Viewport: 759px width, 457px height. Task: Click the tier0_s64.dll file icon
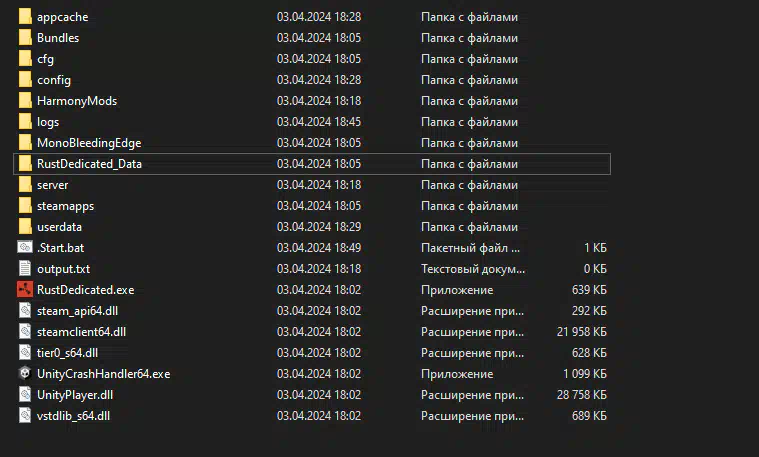(25, 352)
